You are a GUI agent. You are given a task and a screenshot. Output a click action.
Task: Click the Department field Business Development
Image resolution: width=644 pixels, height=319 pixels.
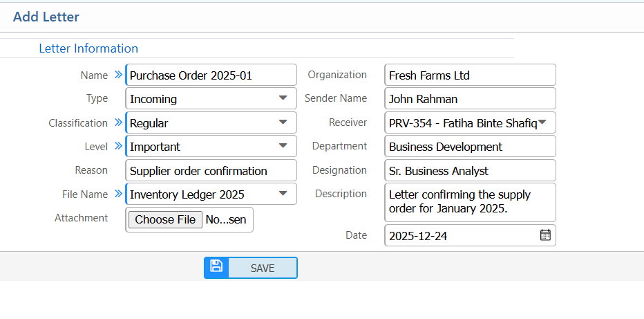[469, 147]
